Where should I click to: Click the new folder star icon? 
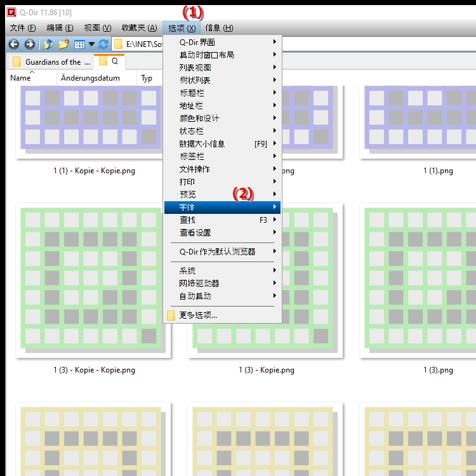coord(63,44)
